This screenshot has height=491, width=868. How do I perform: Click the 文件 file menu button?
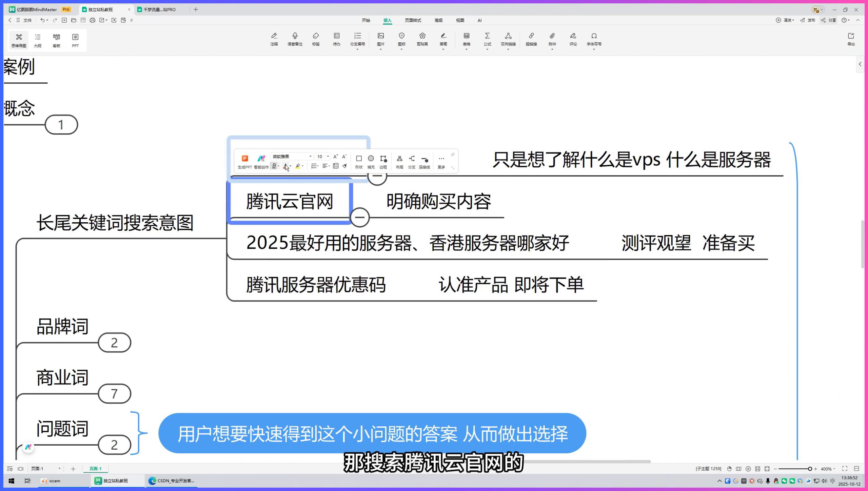[x=24, y=20]
